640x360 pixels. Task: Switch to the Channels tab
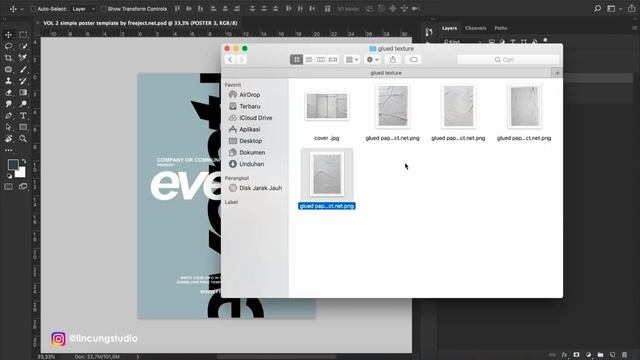(x=476, y=28)
